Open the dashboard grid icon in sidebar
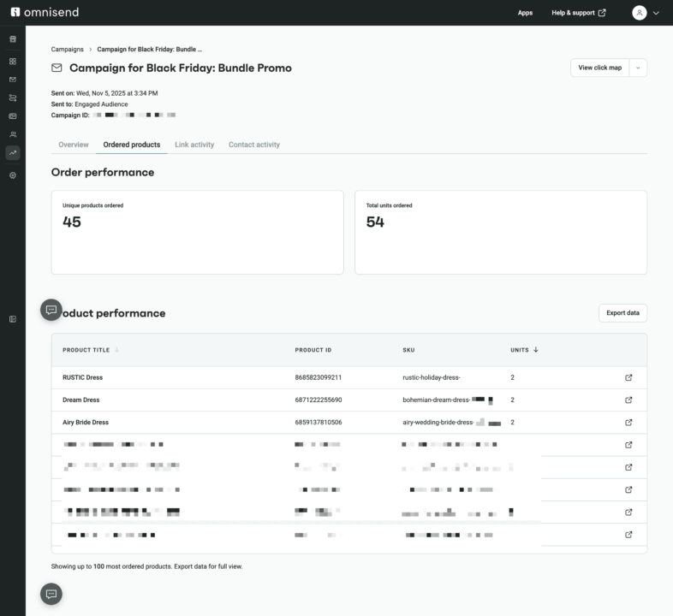This screenshot has width=673, height=616. [13, 62]
